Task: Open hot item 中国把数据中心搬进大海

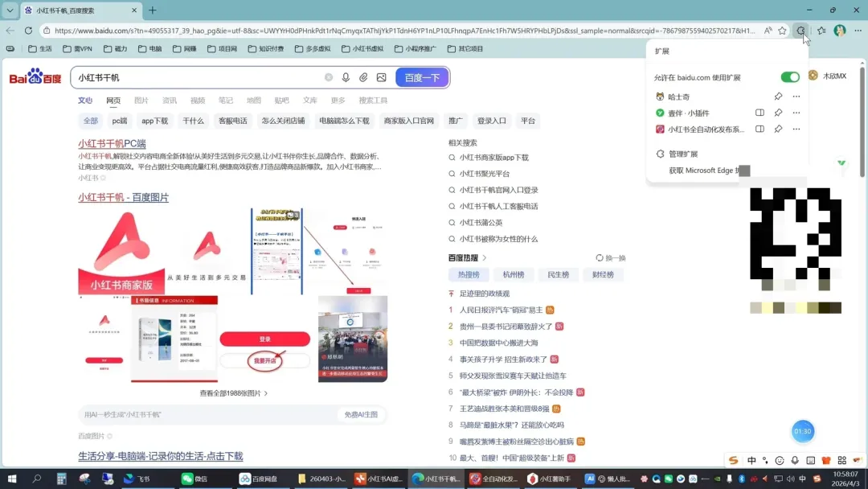Action: click(498, 343)
